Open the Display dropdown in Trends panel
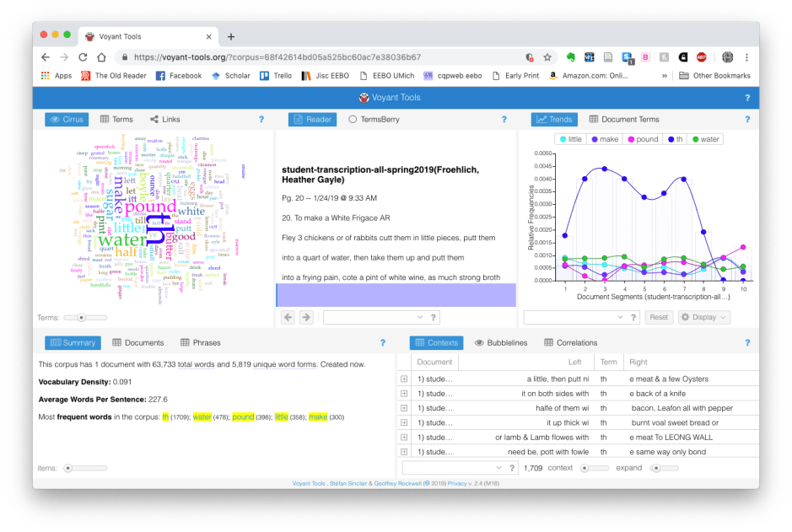Screen dimensions: 792x532 point(704,317)
